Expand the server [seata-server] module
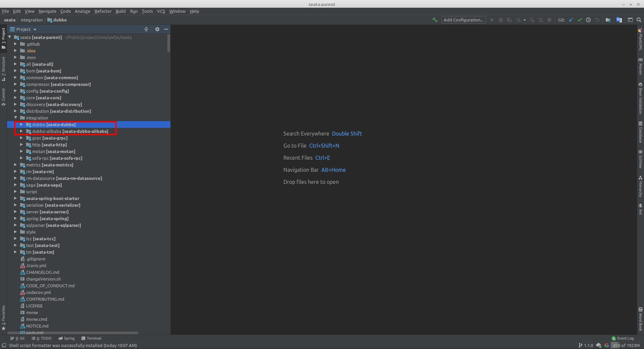Viewport: 644px width, 349px height. pyautogui.click(x=15, y=212)
